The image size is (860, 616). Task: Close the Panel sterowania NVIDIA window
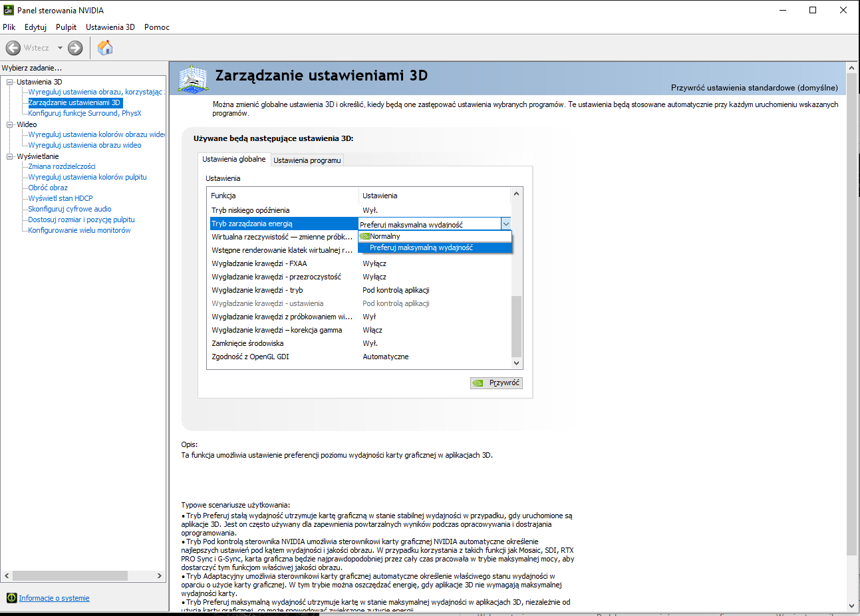[x=843, y=10]
